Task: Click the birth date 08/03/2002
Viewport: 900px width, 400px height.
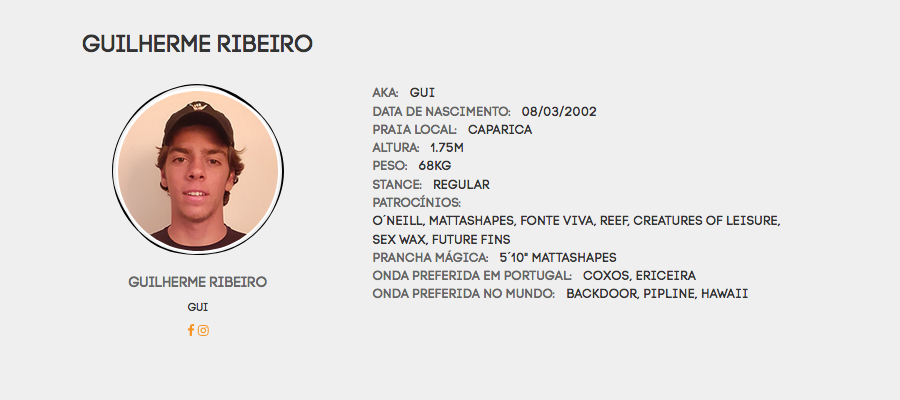Action: coord(559,111)
